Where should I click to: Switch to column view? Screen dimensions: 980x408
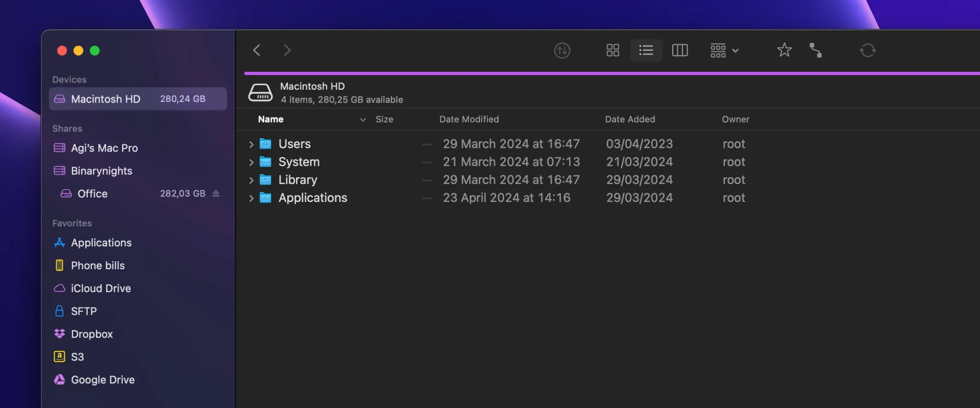[x=680, y=50]
